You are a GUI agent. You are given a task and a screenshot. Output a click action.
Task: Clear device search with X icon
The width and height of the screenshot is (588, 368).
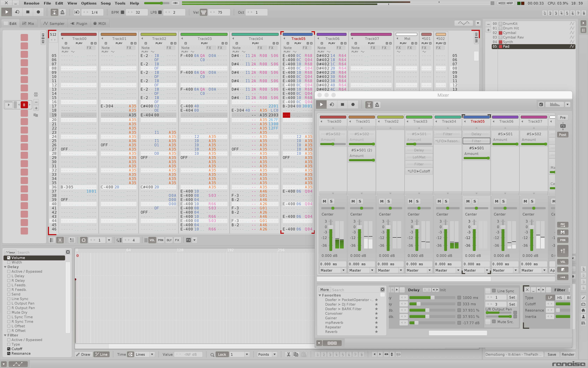(x=382, y=289)
